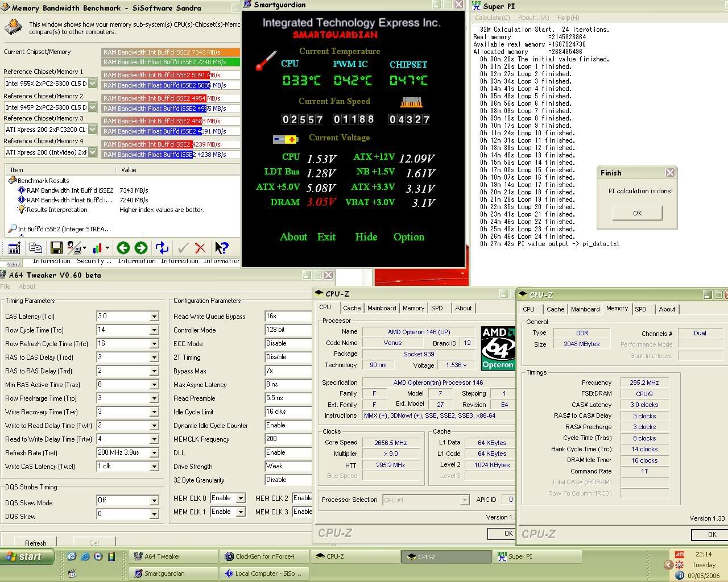This screenshot has height=582, width=728.
Task: Open the Processor Selection dropdown in CPU-Z
Action: [464, 500]
